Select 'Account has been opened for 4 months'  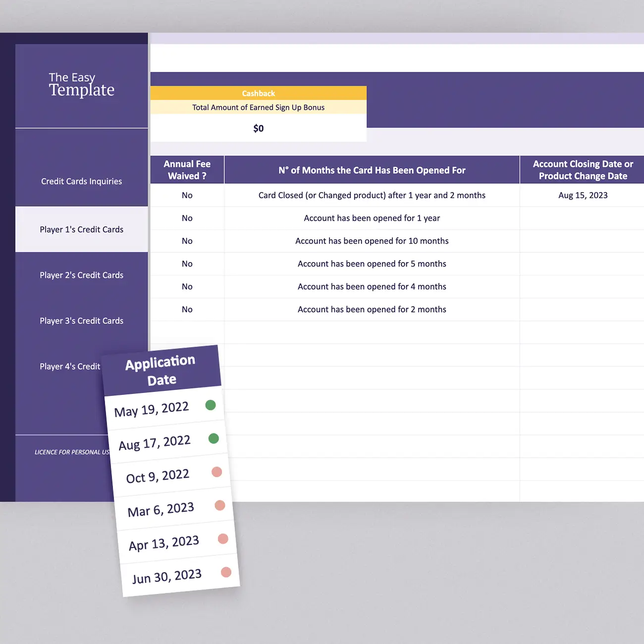pyautogui.click(x=372, y=286)
